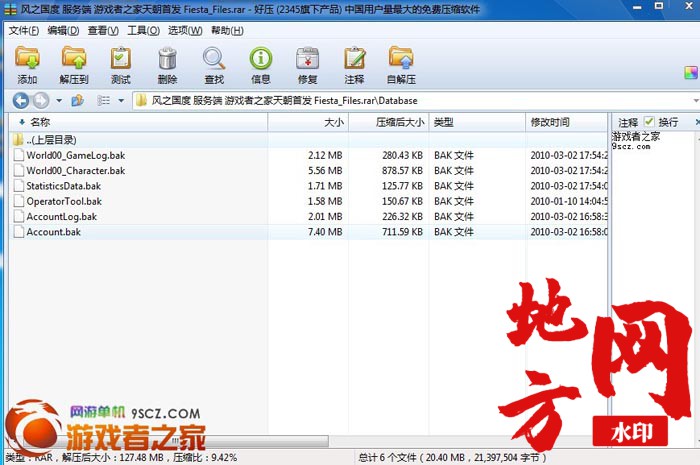Viewport: 700px width, 465px height.
Task: Click the 压缩比 9.42% status text
Action: coord(205,457)
